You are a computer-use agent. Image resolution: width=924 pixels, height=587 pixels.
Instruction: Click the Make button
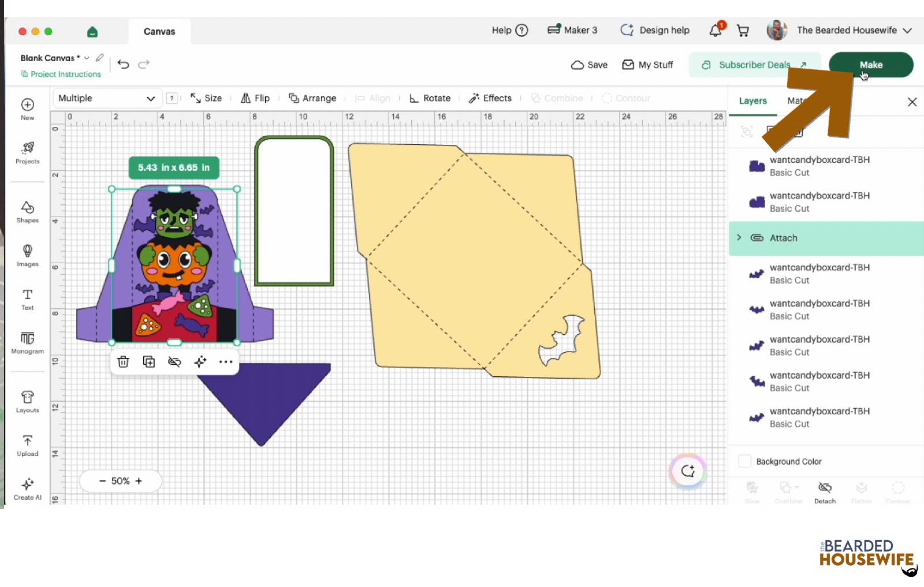point(871,65)
